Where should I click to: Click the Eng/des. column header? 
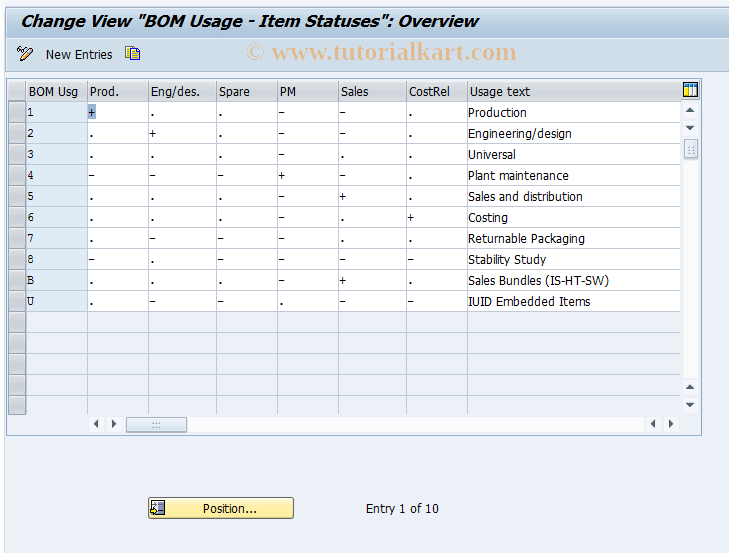182,91
